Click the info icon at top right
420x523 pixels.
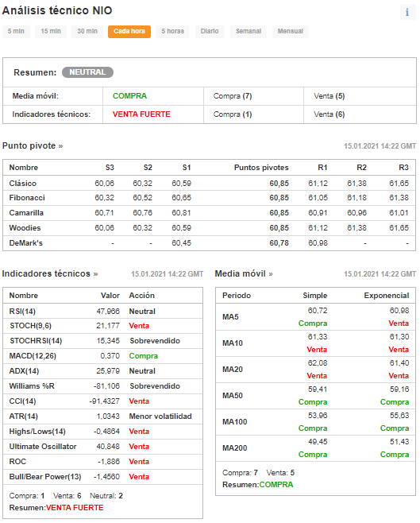click(x=407, y=13)
